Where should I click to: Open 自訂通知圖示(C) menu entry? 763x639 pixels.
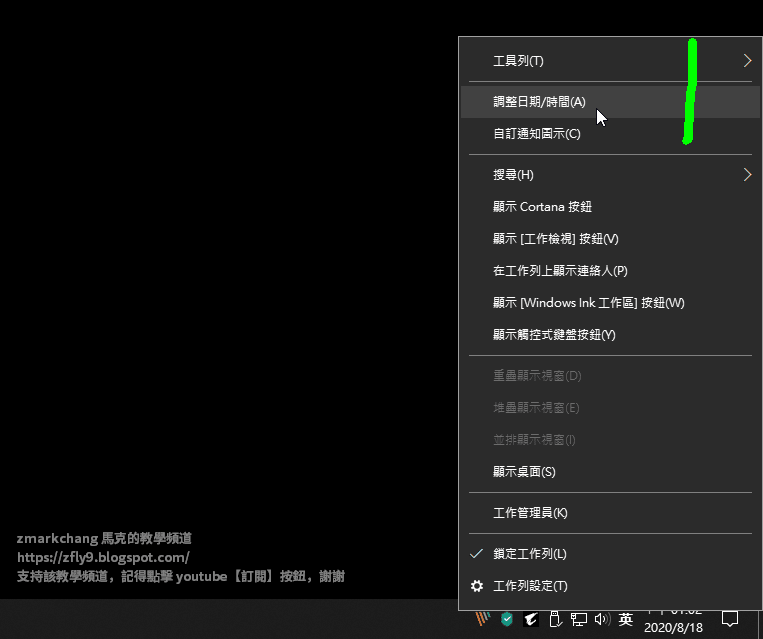pos(610,134)
